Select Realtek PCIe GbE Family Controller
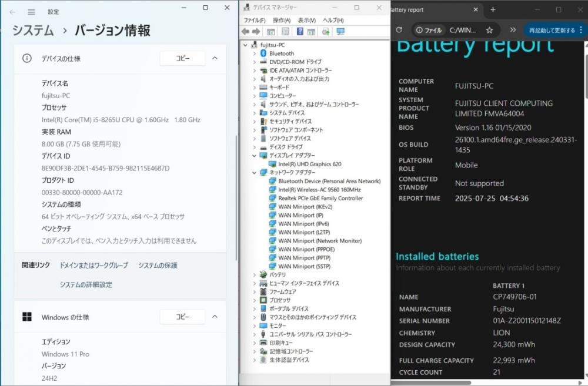The height and width of the screenshot is (386, 588). point(320,198)
